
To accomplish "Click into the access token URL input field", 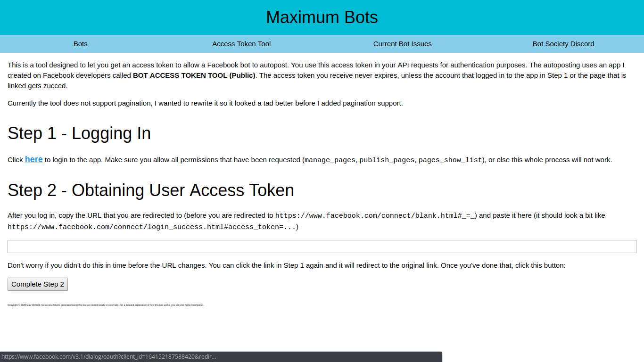I will click(x=322, y=247).
